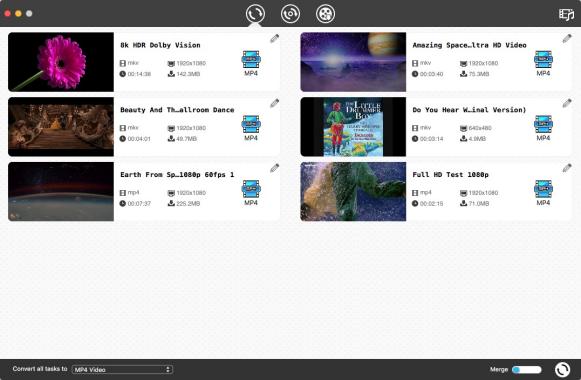
Task: Change MP4 format for 8k HDR Dolby Vision
Action: [251, 63]
